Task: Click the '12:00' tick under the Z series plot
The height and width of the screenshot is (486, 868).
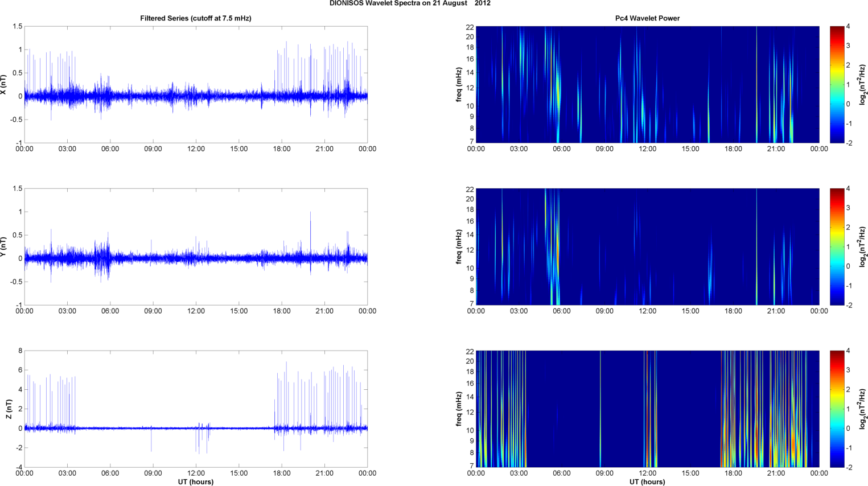Action: coord(196,473)
